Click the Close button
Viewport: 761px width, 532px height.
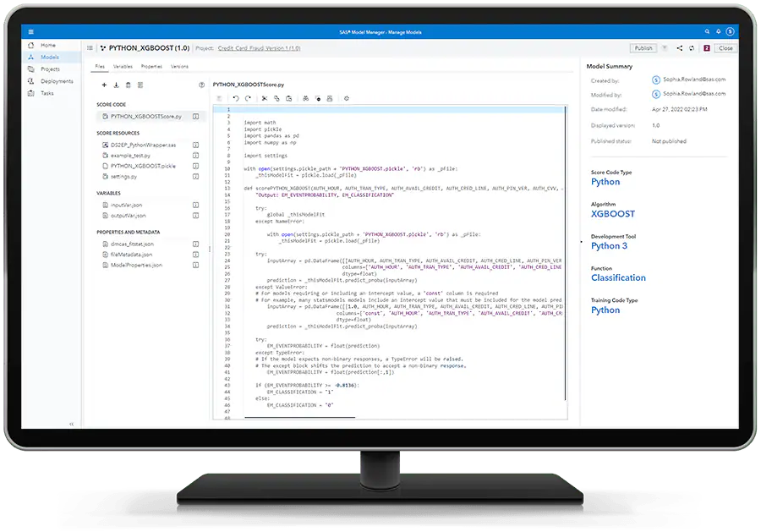tap(726, 48)
